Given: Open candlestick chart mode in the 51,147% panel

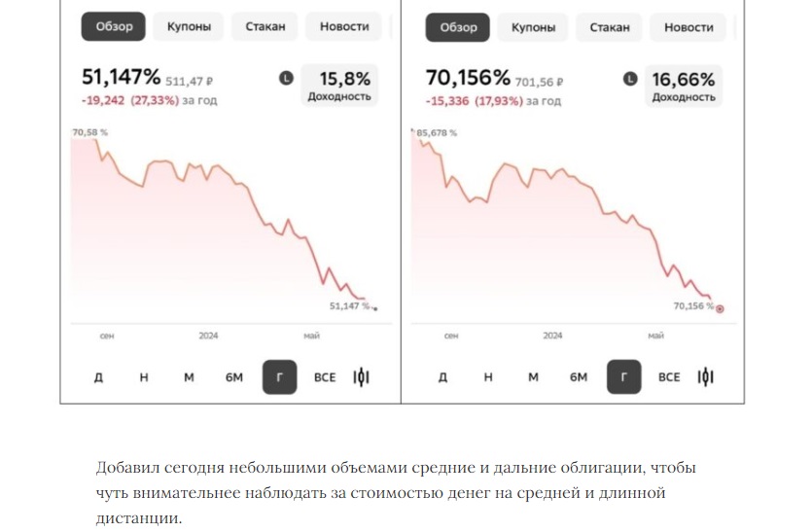Looking at the screenshot, I should 361,376.
